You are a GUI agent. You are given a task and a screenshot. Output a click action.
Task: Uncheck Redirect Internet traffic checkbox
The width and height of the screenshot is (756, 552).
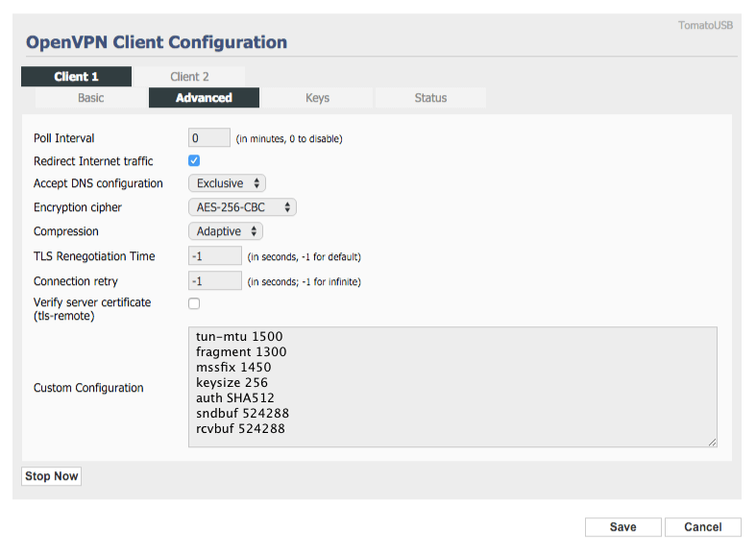(194, 160)
